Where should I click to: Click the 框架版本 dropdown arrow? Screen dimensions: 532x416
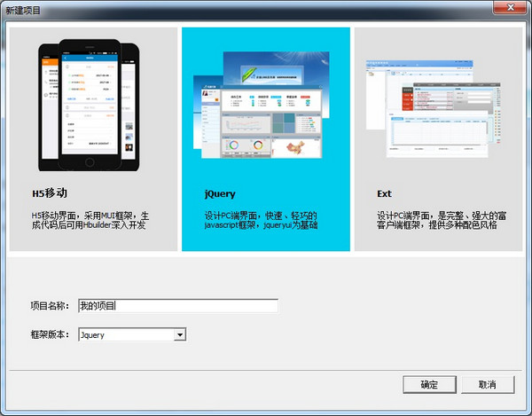pyautogui.click(x=180, y=335)
